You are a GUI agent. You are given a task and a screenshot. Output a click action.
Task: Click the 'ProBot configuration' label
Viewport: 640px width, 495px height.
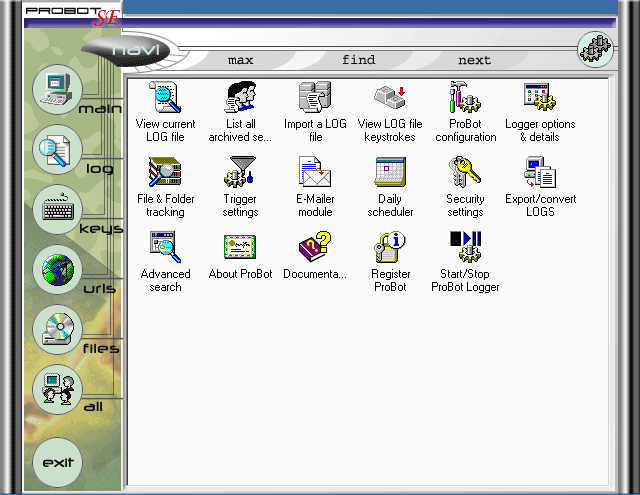click(466, 130)
